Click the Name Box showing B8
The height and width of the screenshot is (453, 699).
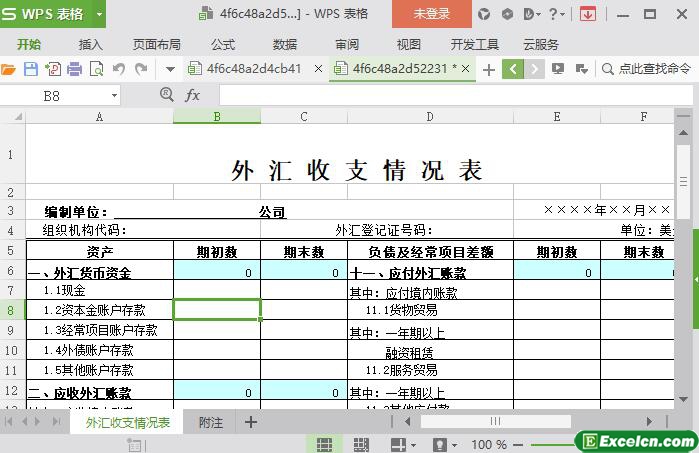tap(53, 95)
